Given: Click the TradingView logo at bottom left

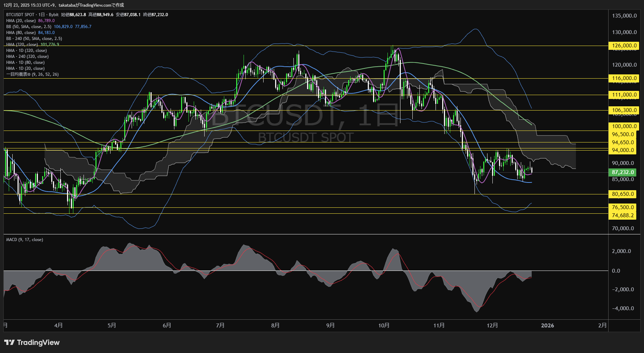Looking at the screenshot, I should coord(32,342).
